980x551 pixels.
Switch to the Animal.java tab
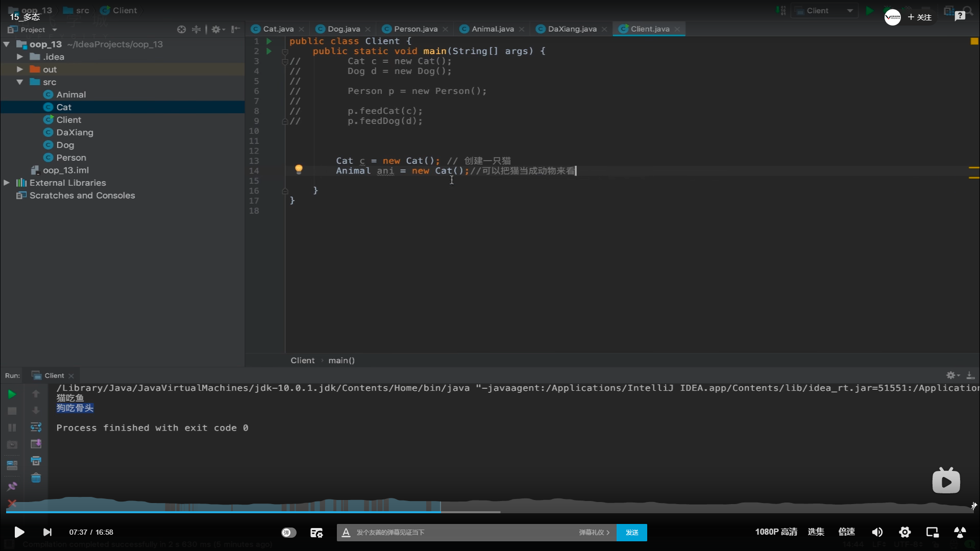(x=492, y=29)
